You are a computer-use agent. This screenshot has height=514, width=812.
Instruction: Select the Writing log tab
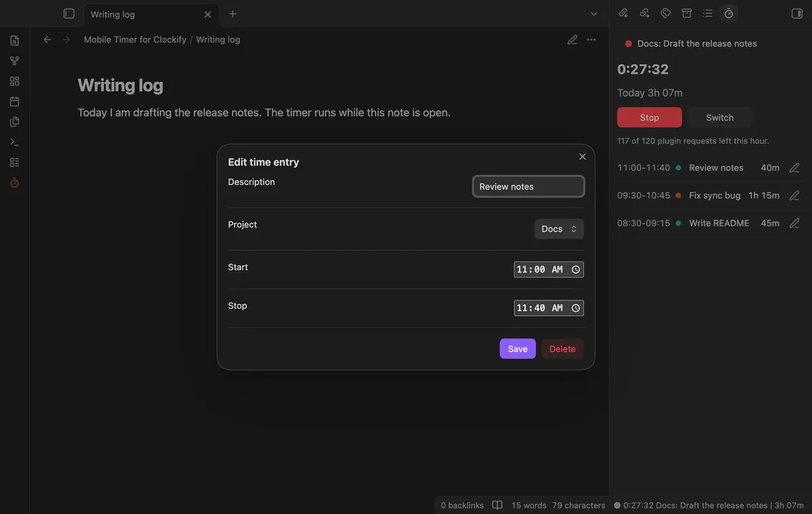click(150, 14)
